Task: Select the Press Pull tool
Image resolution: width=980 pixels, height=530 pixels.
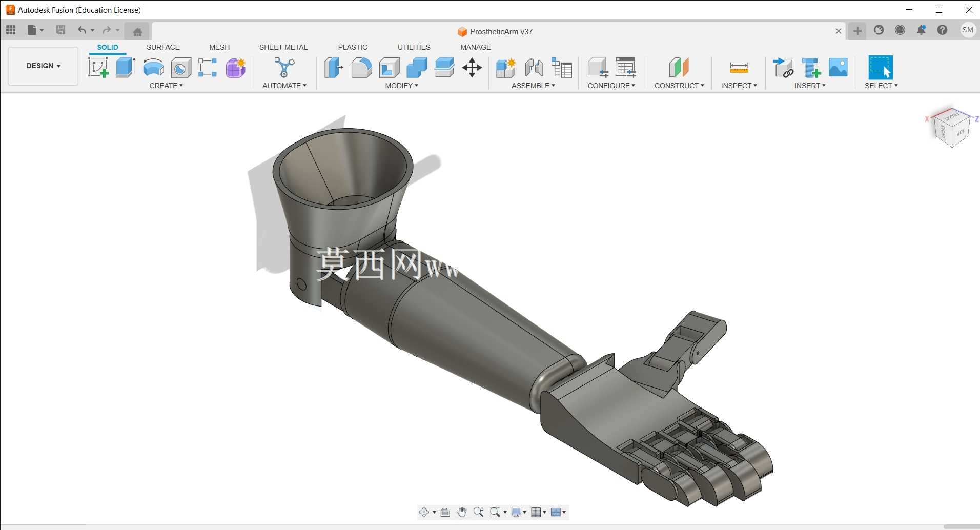Action: click(334, 68)
